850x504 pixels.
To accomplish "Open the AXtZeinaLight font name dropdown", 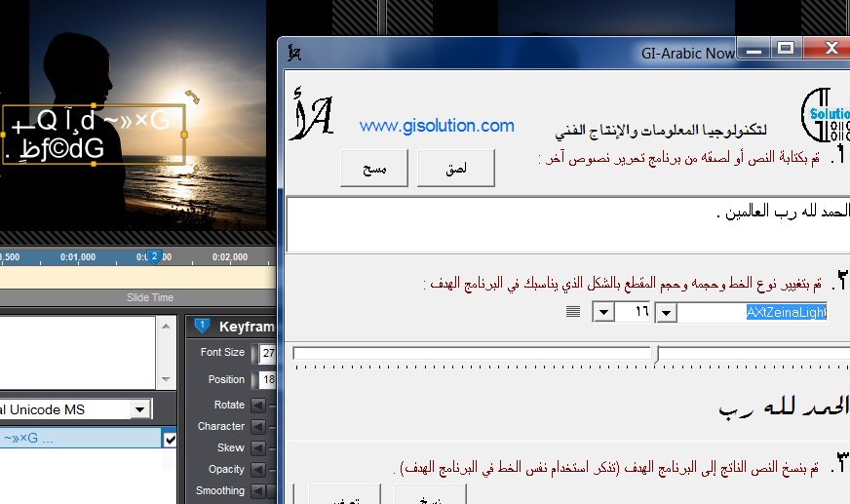I will [666, 312].
